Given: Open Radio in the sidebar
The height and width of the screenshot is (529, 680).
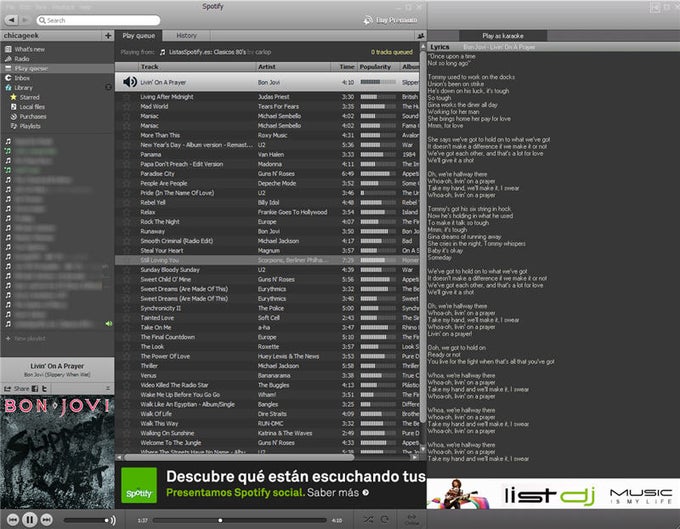Looking at the screenshot, I should click(x=22, y=59).
